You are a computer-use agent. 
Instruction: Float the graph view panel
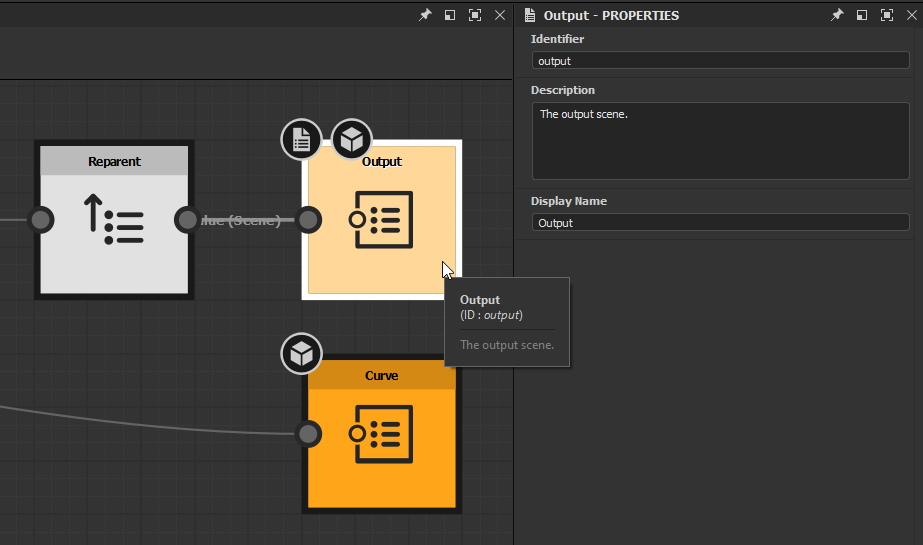click(x=449, y=16)
